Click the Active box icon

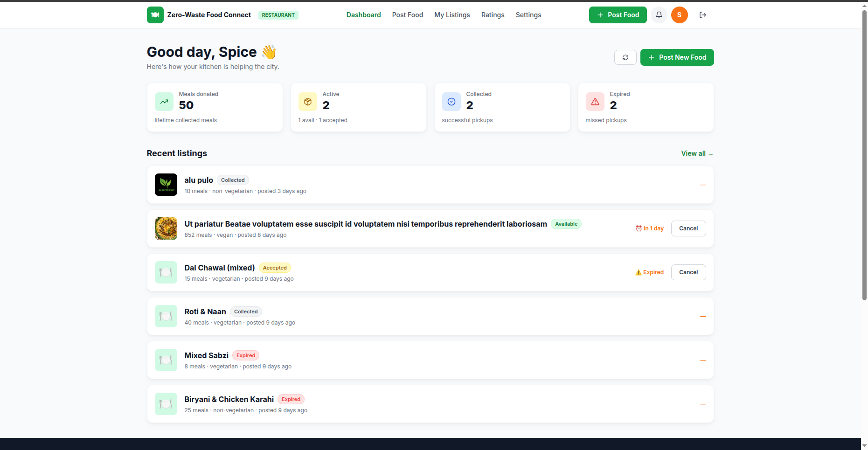tap(308, 102)
